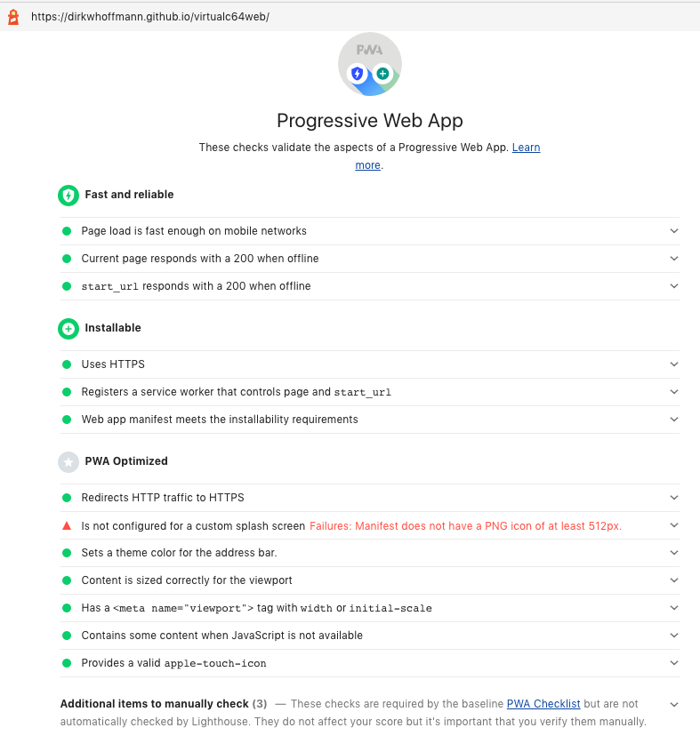Image resolution: width=700 pixels, height=736 pixels.
Task: Open the Learn more link
Action: 526,147
